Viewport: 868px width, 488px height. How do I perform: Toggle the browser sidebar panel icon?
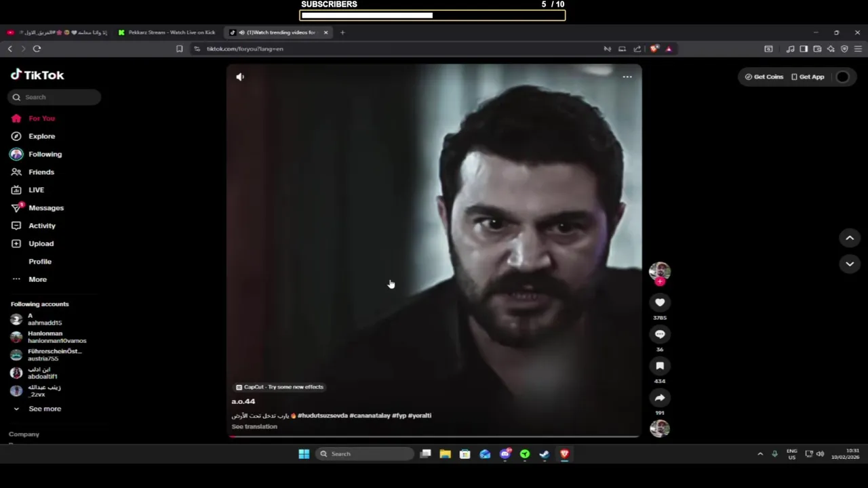804,49
